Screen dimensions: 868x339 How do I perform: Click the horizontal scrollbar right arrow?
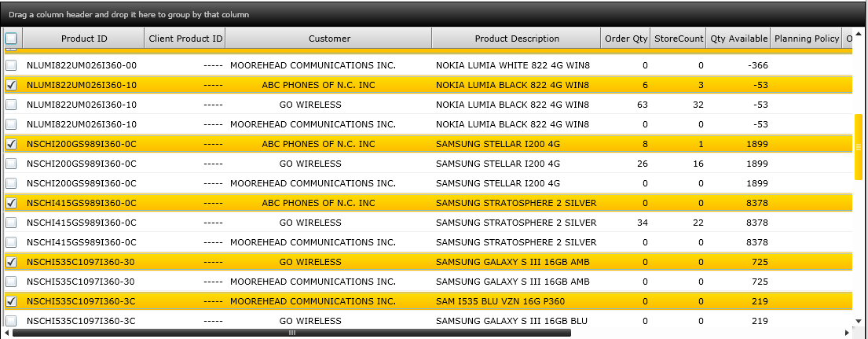click(x=848, y=333)
